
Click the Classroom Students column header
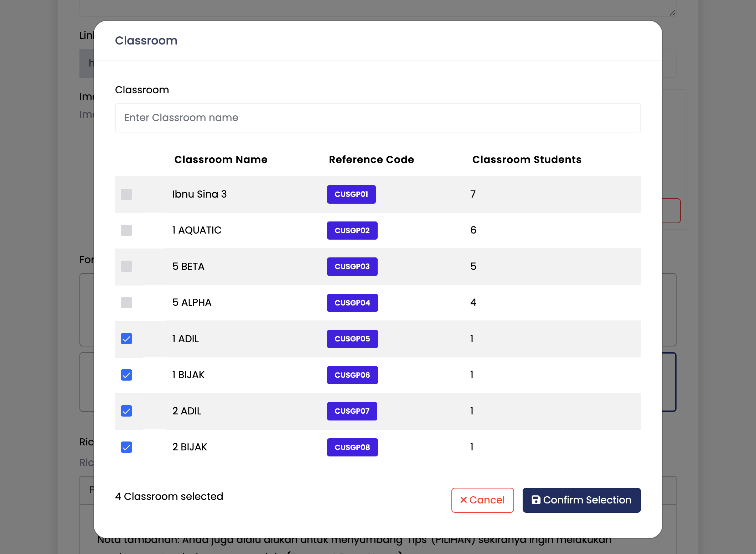[527, 160]
